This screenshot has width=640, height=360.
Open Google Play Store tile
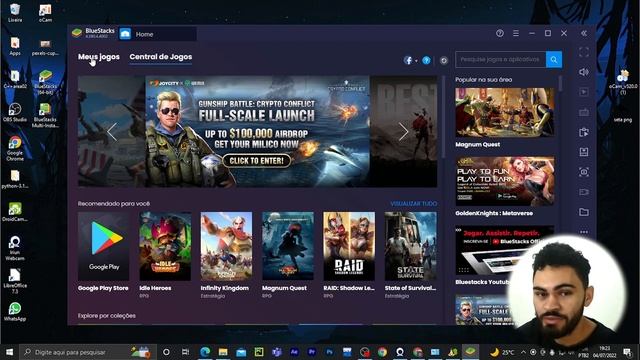point(103,251)
